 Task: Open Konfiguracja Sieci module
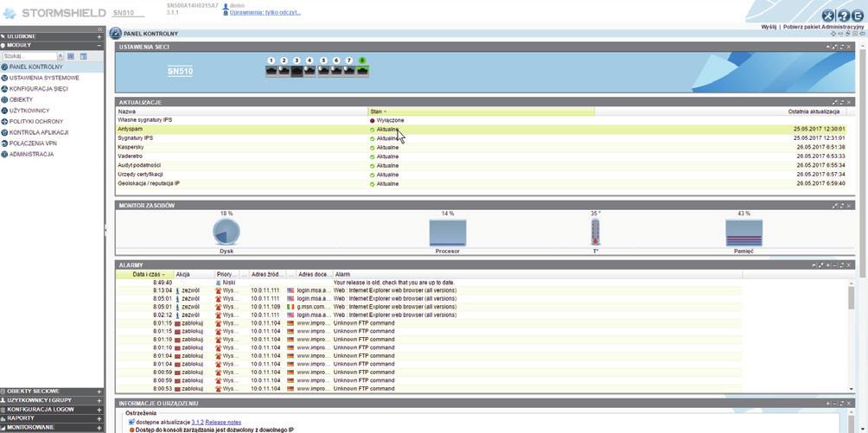(38, 89)
